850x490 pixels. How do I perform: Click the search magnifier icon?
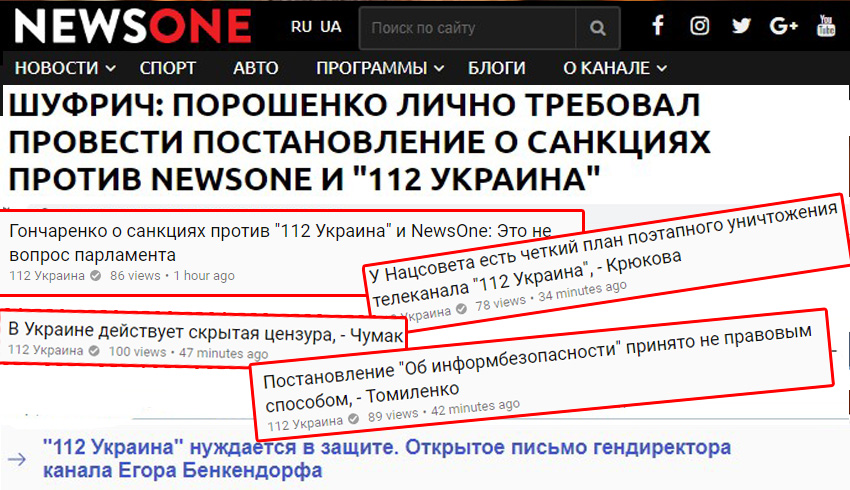click(598, 28)
